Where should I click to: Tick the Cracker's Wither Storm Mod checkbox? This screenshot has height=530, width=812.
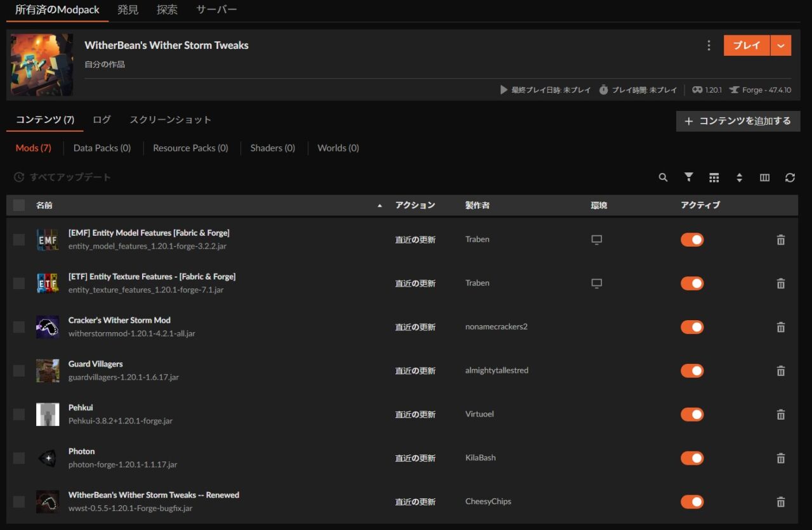tap(19, 327)
